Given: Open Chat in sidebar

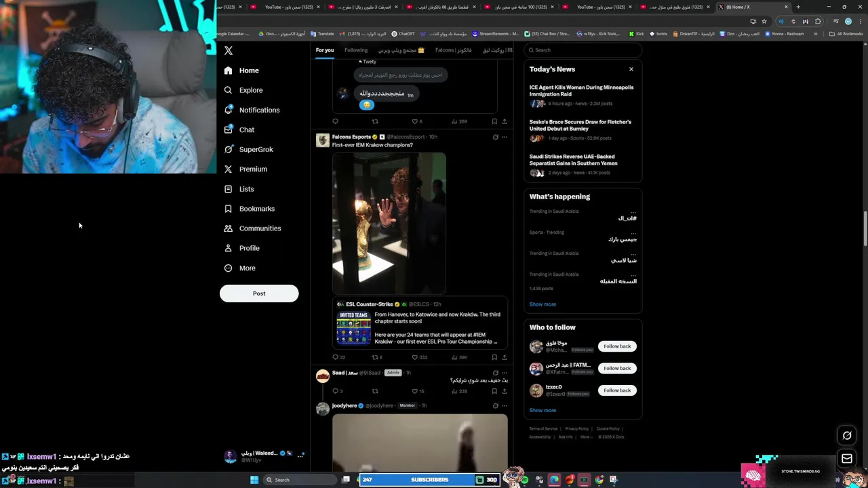Looking at the screenshot, I should tap(239, 129).
